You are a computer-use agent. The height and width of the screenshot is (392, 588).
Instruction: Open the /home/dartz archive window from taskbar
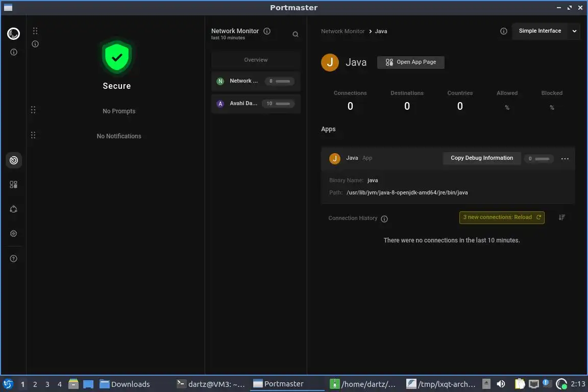(363, 384)
